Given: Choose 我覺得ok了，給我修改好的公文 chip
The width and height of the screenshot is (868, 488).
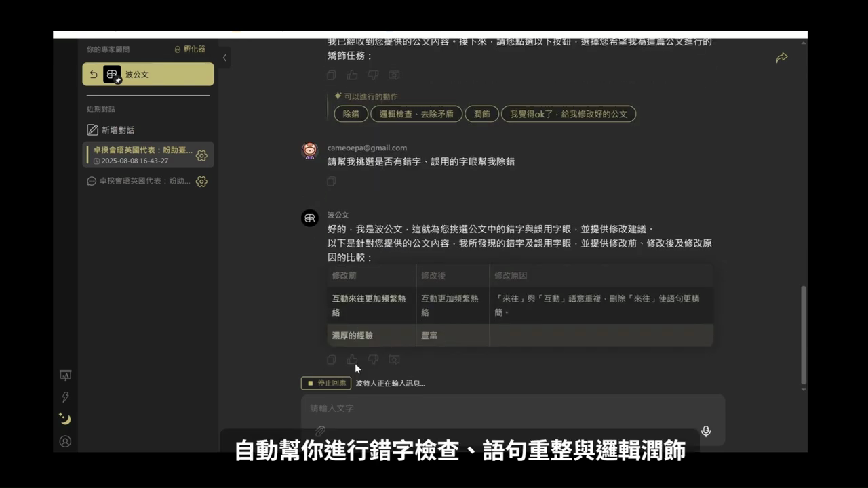Looking at the screenshot, I should 568,114.
